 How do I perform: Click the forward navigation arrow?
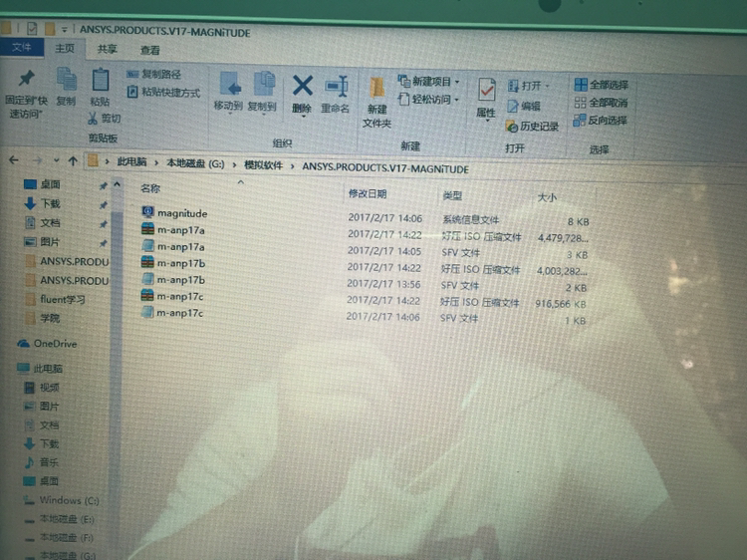[x=37, y=160]
